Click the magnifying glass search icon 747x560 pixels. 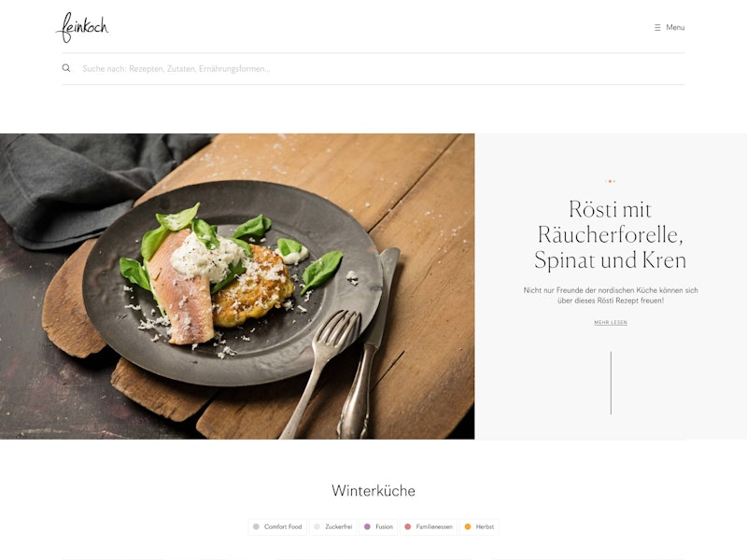pyautogui.click(x=66, y=68)
